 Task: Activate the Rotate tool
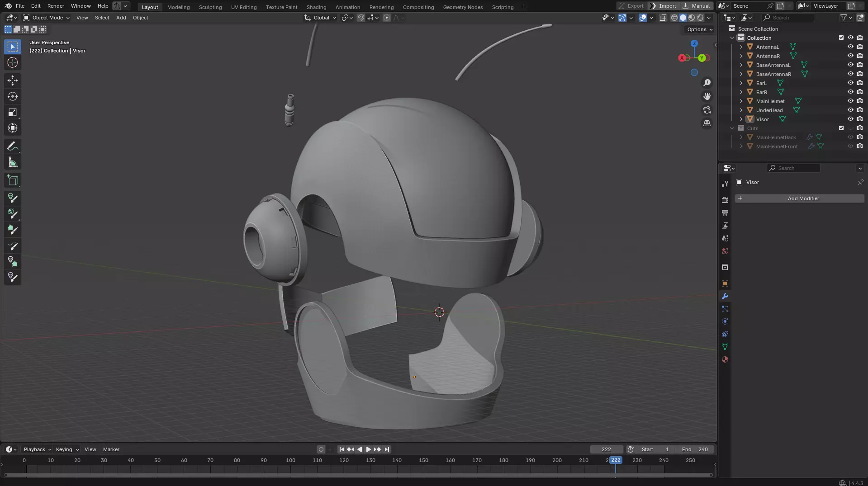[13, 96]
